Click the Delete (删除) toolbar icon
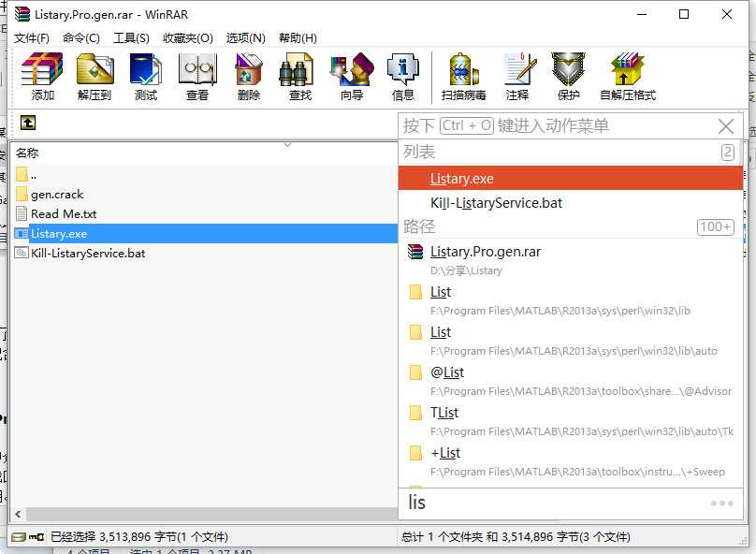This screenshot has height=554, width=756. [x=249, y=77]
